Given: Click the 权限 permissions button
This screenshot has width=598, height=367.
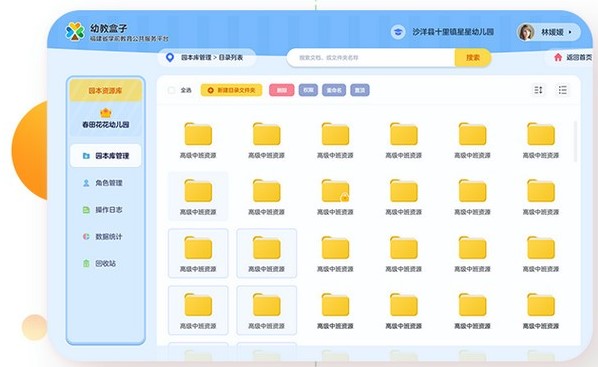Looking at the screenshot, I should 308,90.
